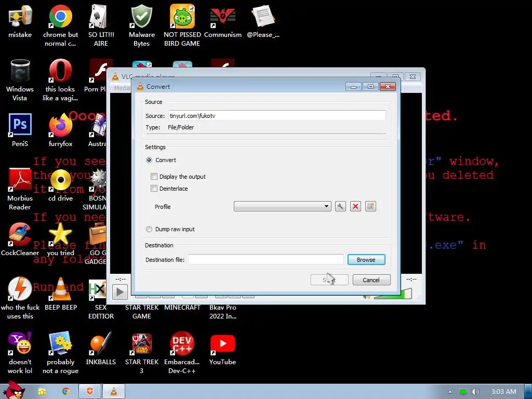Viewport: 532px width, 399px height.
Task: Open the yellow folder taskbar icon
Action: coord(42,392)
